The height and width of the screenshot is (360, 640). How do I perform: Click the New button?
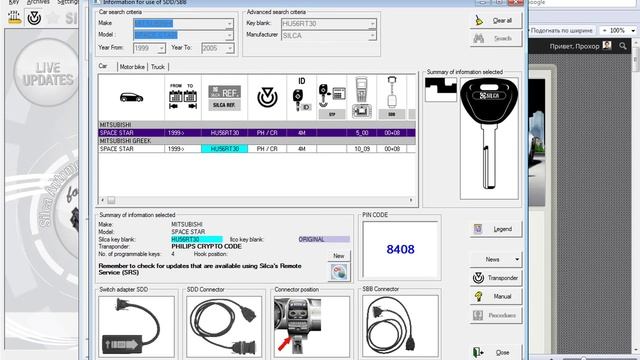coord(339,256)
